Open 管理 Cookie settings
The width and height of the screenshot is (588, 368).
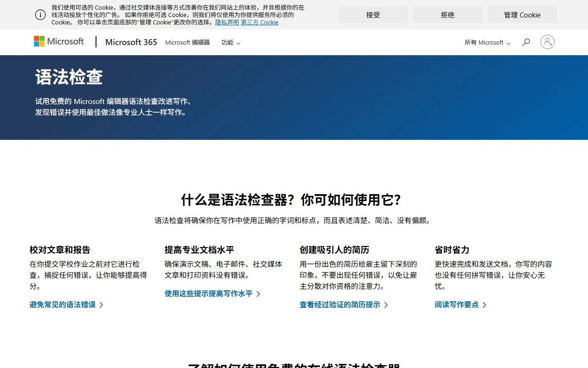[522, 14]
